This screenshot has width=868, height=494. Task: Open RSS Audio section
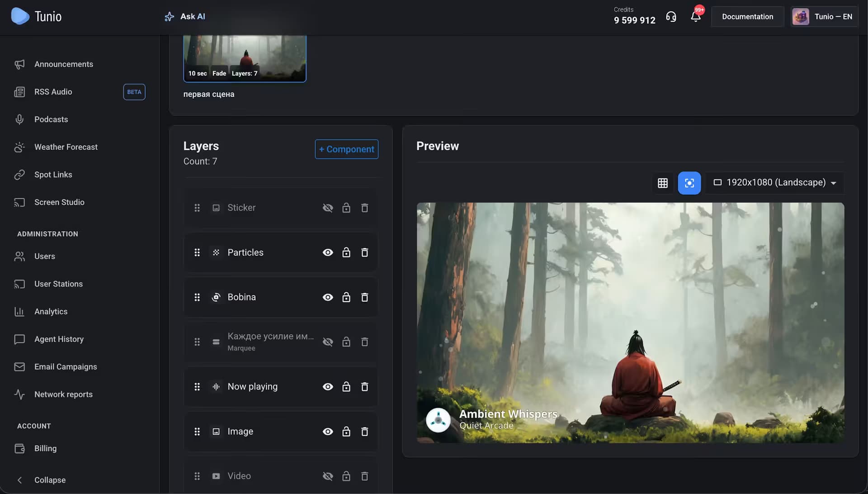53,92
